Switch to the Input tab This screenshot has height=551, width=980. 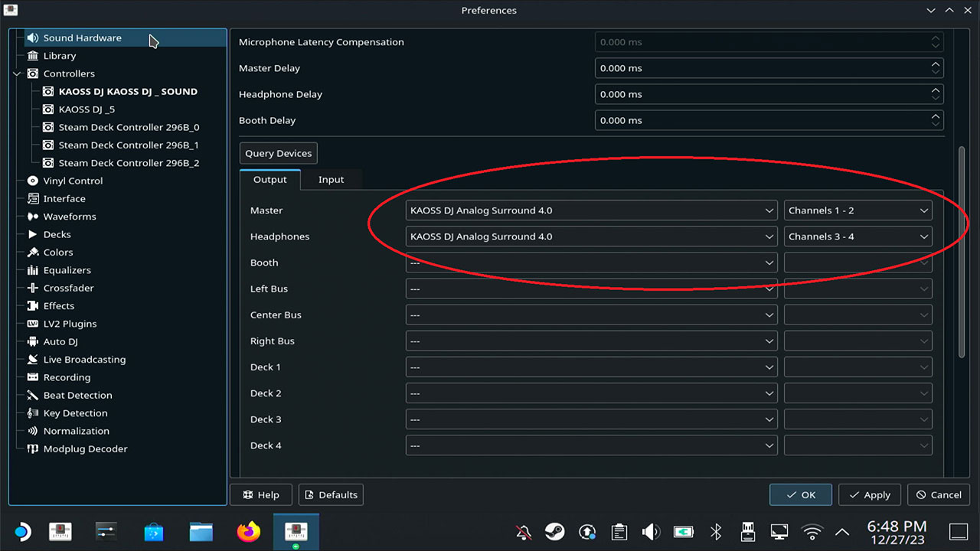(331, 179)
